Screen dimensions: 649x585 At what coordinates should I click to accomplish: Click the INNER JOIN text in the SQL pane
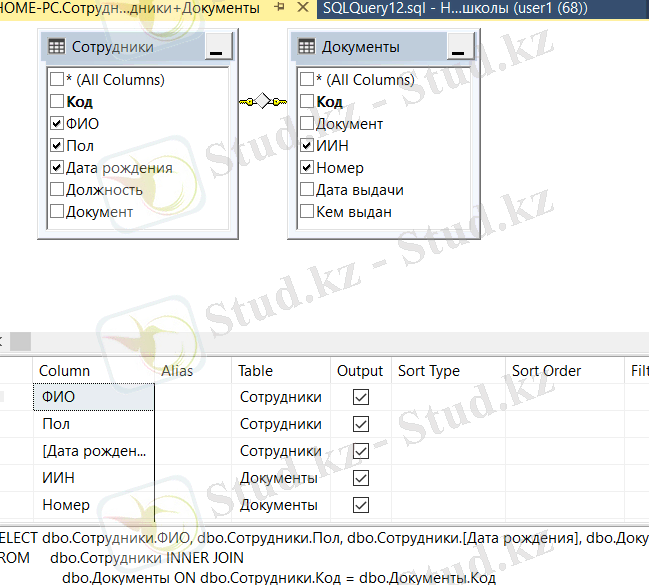[x=204, y=558]
